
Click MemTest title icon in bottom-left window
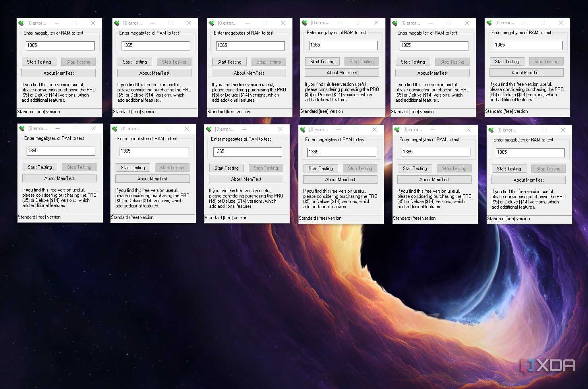[x=22, y=129]
